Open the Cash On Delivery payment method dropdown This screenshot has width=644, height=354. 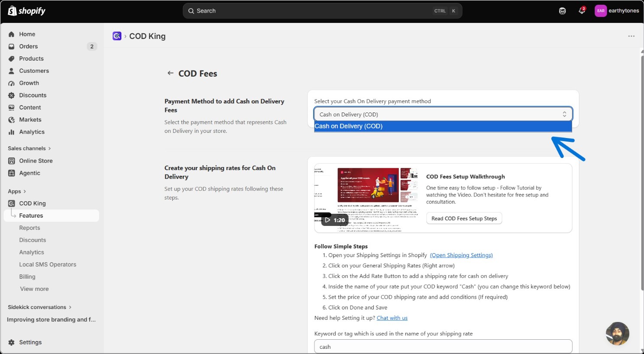click(443, 114)
